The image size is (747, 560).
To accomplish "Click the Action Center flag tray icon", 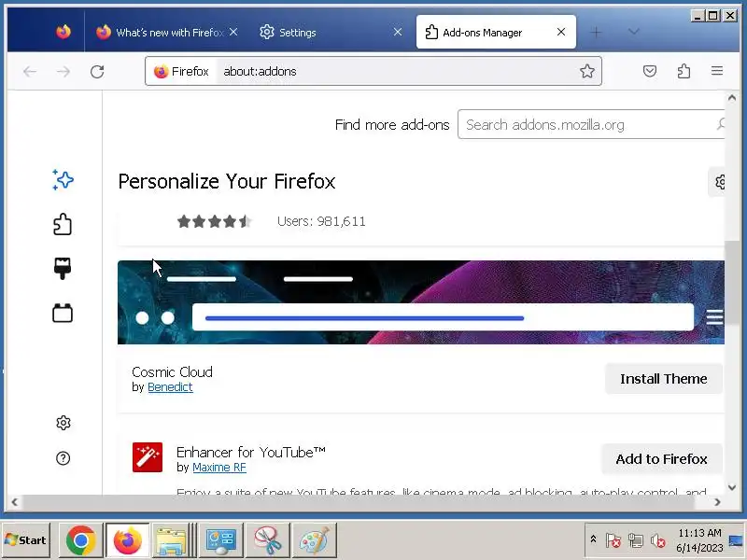I will coord(613,540).
